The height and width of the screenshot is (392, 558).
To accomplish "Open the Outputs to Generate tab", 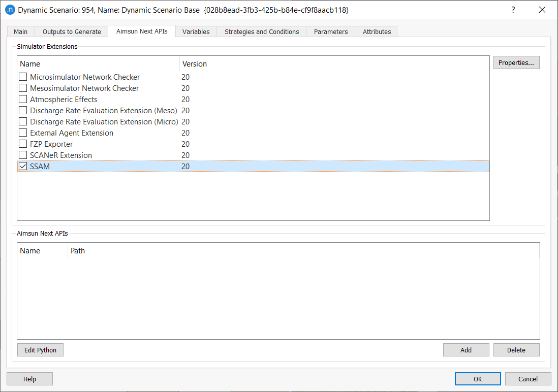I will [x=72, y=31].
